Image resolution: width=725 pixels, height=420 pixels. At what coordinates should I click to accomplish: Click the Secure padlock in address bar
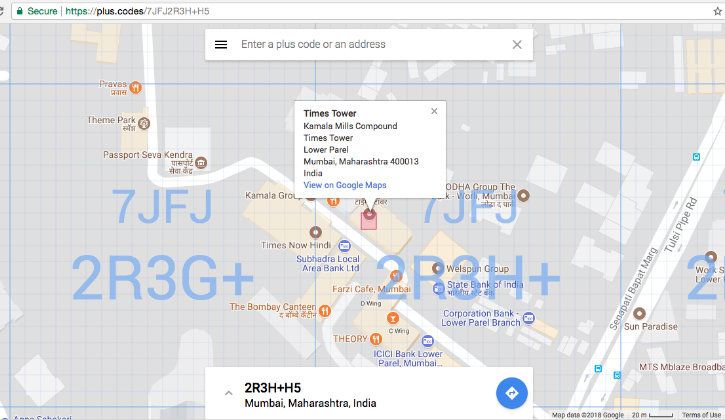point(19,11)
